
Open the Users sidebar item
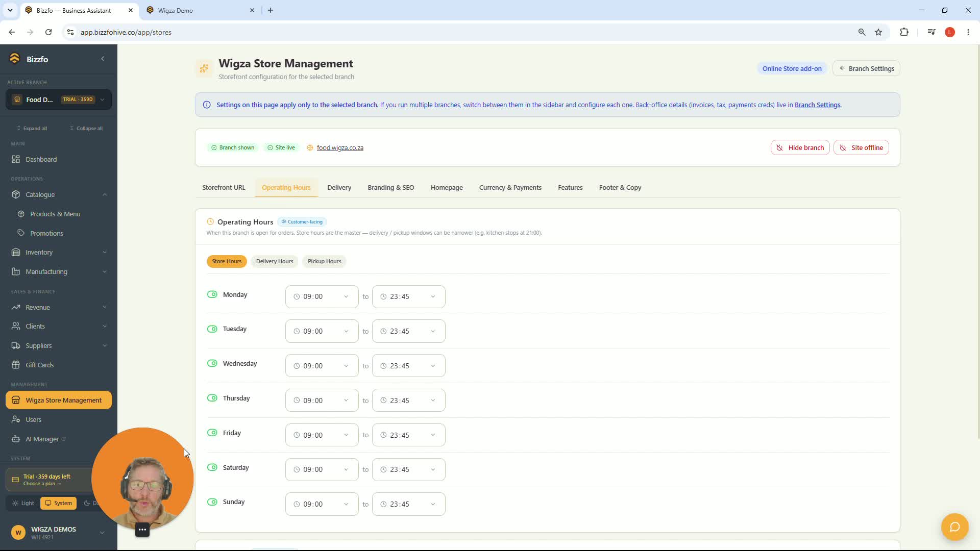(x=33, y=419)
